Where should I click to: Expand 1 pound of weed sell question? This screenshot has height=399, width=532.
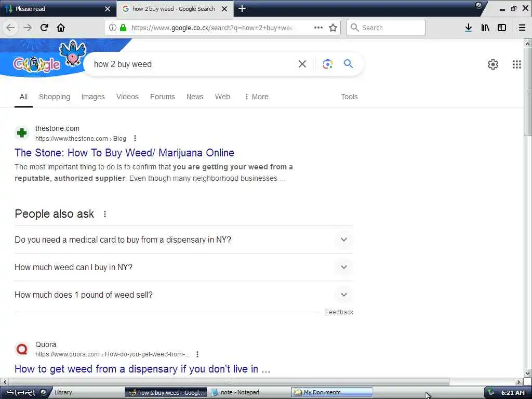point(184,295)
